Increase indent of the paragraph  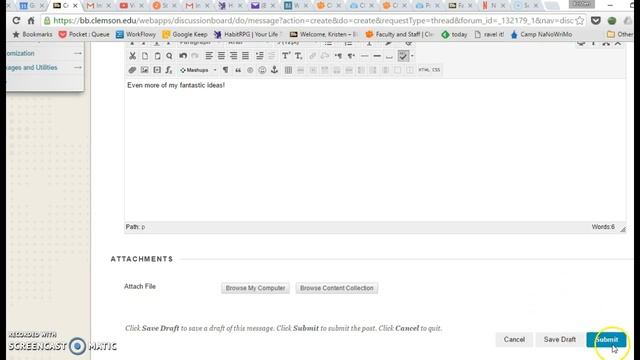coord(259,56)
